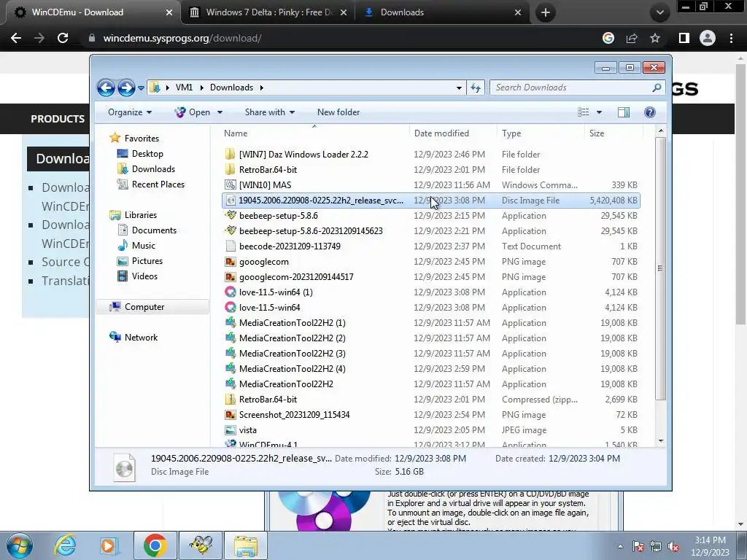The height and width of the screenshot is (560, 747).
Task: Open Action Center flag tray icon
Action: pyautogui.click(x=638, y=546)
